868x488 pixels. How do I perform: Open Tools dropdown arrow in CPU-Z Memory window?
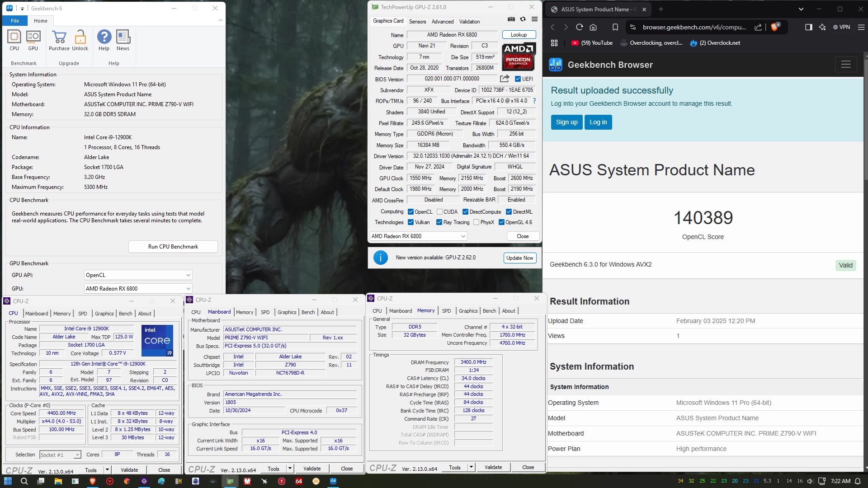pos(471,467)
